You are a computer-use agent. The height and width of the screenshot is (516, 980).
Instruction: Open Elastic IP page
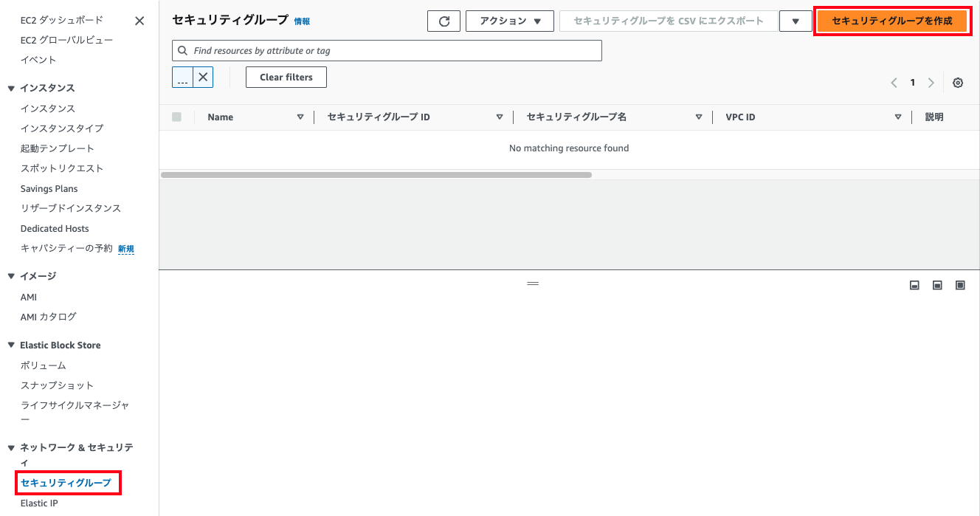(39, 503)
